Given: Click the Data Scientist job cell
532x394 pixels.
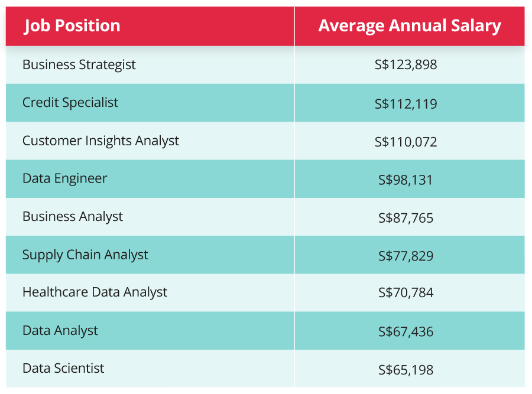Looking at the screenshot, I should click(63, 368).
